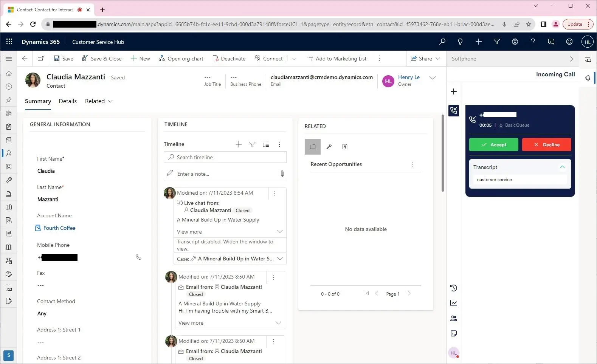Open the Settings gear in header
Viewport: 597px width, 364px height.
coord(515,42)
